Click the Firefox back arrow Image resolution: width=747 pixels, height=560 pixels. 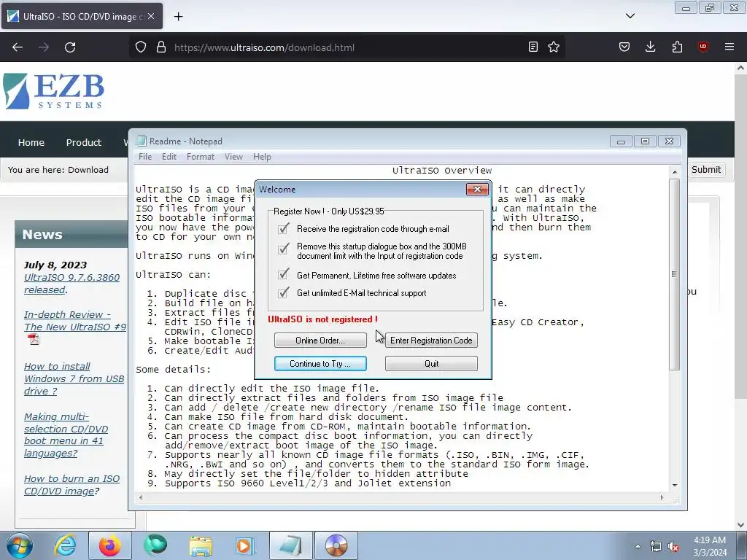(x=18, y=47)
